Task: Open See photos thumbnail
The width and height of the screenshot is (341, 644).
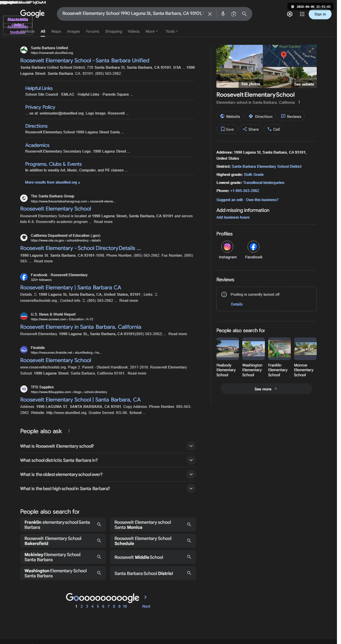Action: click(240, 66)
